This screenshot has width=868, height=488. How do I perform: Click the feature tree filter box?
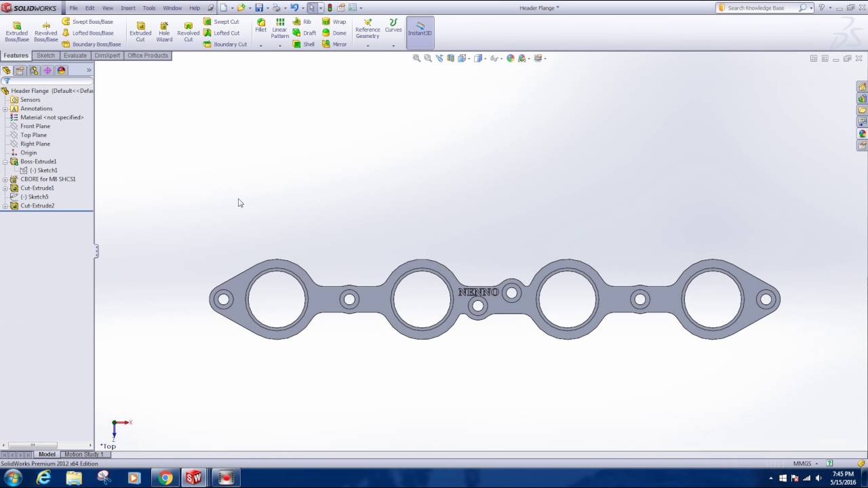47,81
